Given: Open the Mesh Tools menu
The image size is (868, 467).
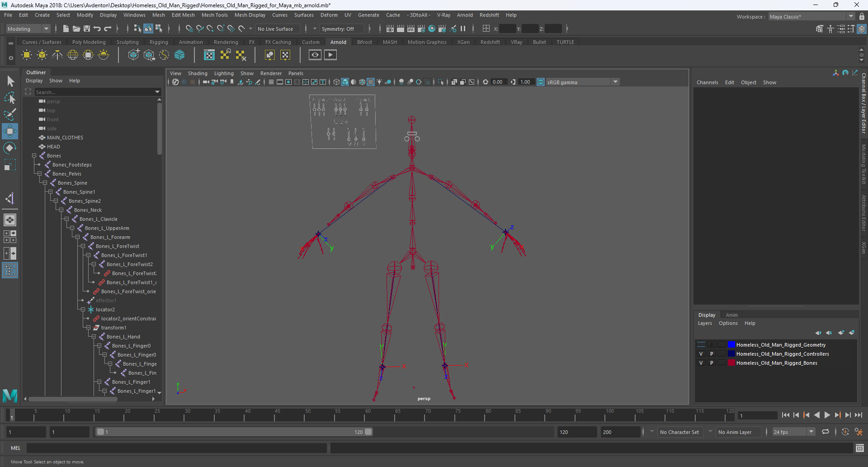Looking at the screenshot, I should [x=214, y=15].
